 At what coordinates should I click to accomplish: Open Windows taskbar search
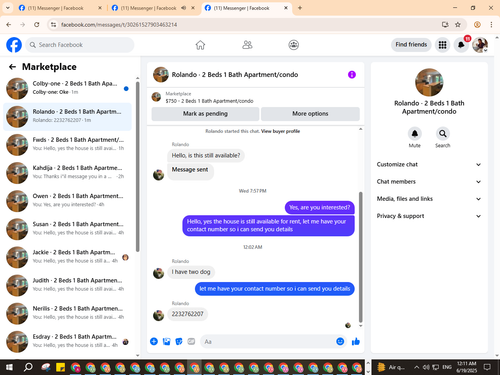pyautogui.click(x=28, y=367)
